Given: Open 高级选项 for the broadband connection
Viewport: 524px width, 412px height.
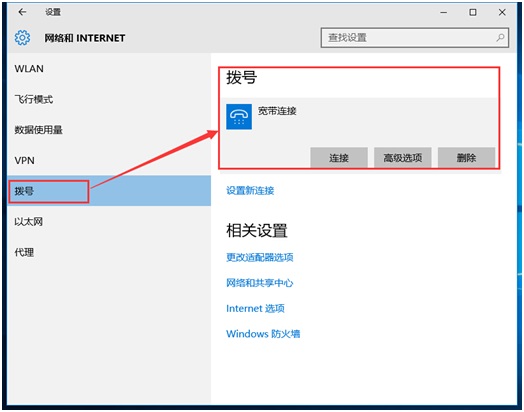Looking at the screenshot, I should (403, 157).
